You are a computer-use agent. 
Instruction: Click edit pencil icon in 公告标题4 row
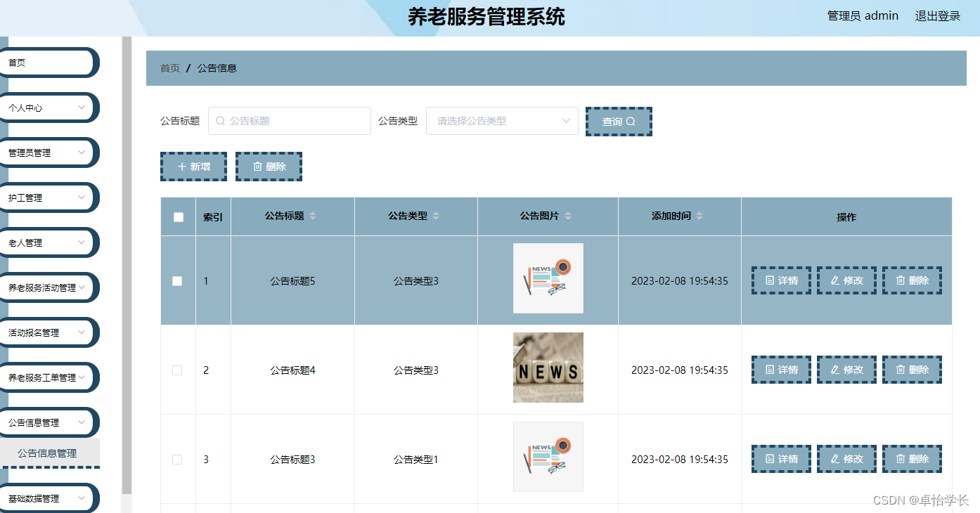point(835,370)
